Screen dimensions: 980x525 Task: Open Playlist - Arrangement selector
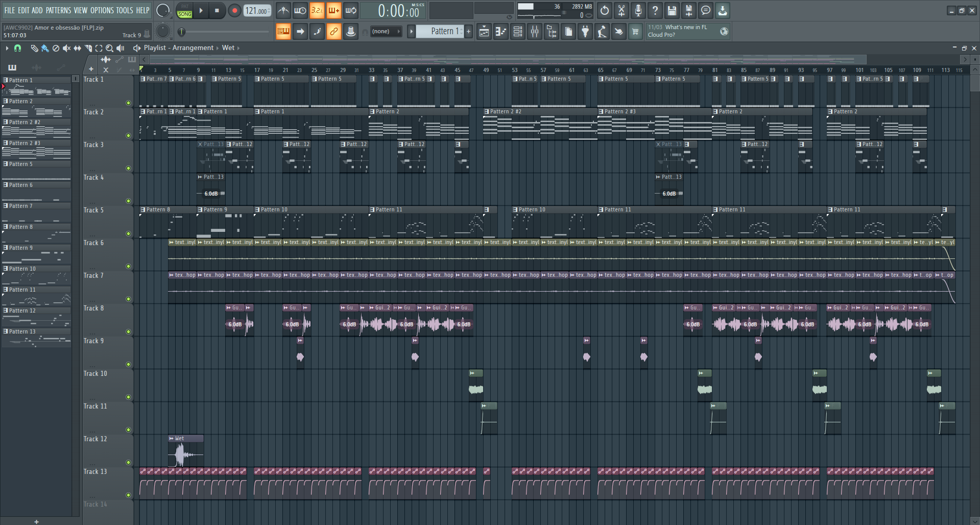tap(179, 47)
